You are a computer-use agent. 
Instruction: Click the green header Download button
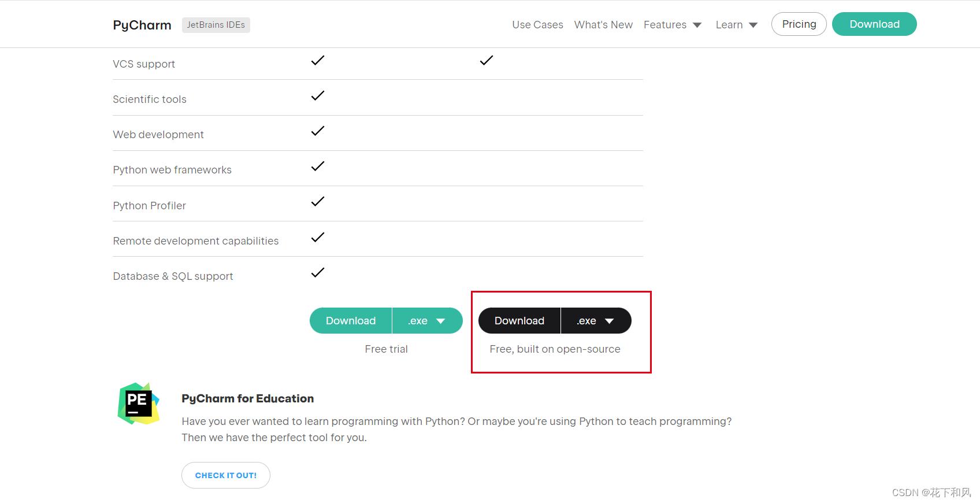(x=874, y=24)
